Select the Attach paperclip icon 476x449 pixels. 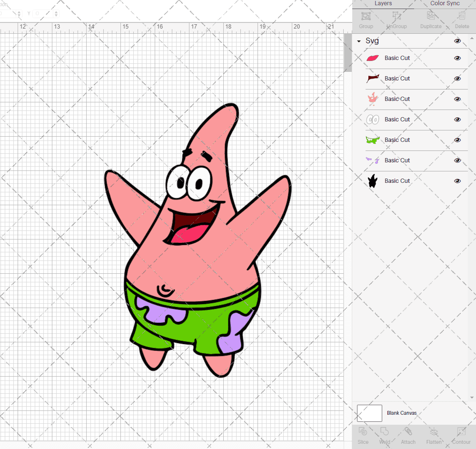point(408,431)
